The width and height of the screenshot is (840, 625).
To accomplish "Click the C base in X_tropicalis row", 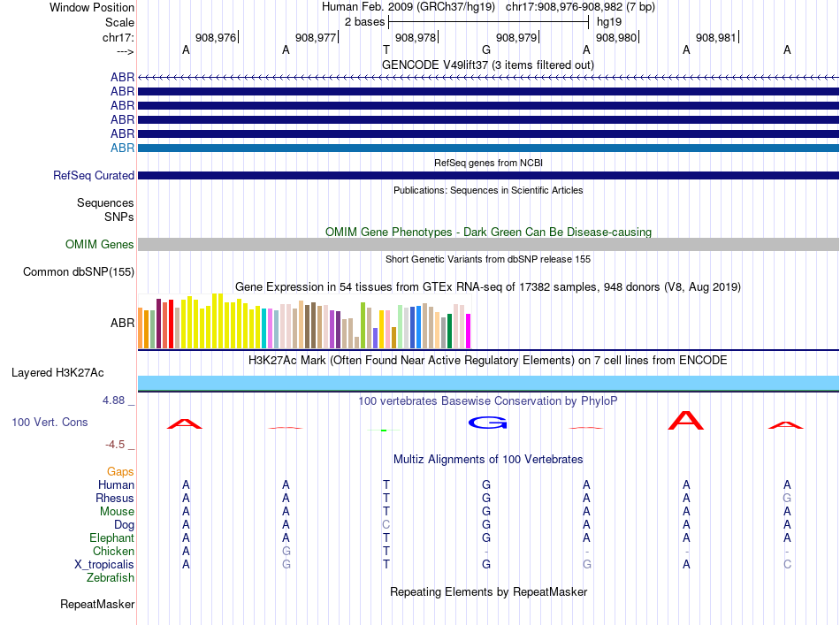I will 787,565.
